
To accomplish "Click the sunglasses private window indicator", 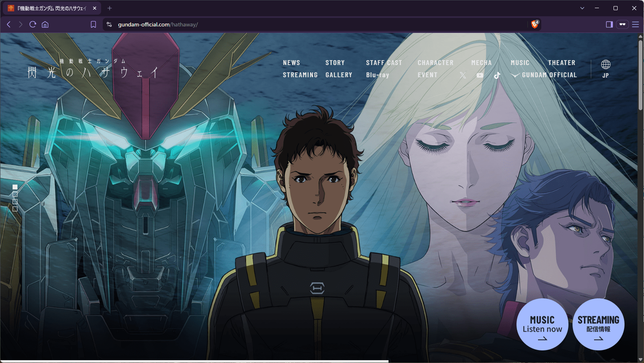I will (622, 24).
